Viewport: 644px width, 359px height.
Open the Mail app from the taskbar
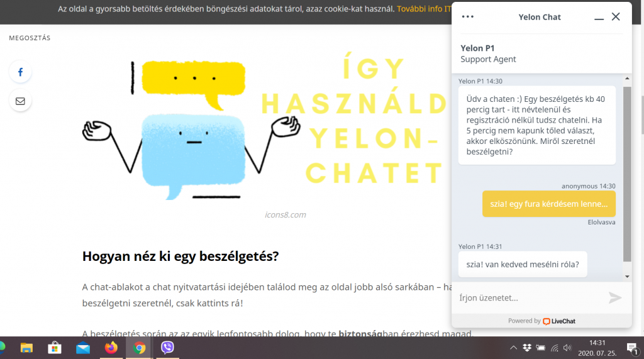pos(83,348)
